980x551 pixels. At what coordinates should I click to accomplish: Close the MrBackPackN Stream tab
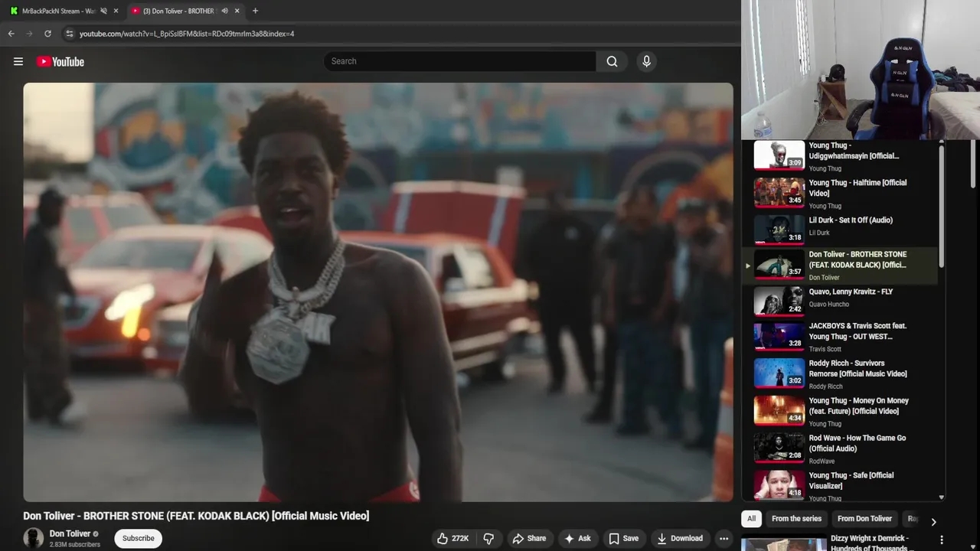[116, 11]
